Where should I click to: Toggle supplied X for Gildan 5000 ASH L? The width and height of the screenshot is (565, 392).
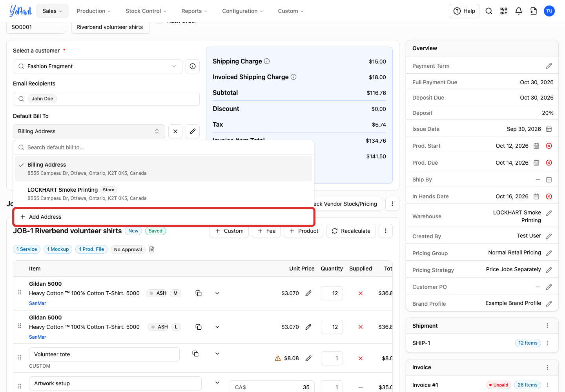[361, 327]
